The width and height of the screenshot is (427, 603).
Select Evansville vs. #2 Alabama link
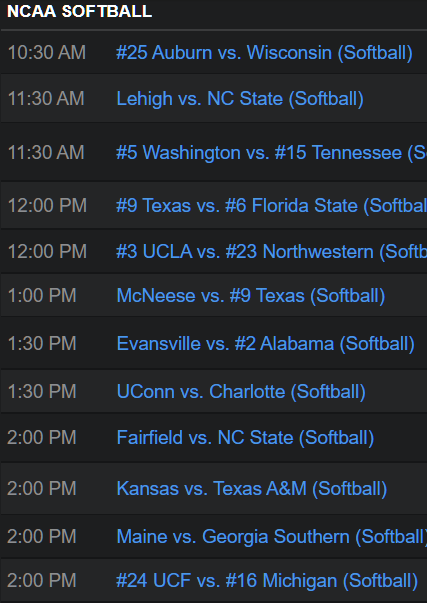pos(265,344)
